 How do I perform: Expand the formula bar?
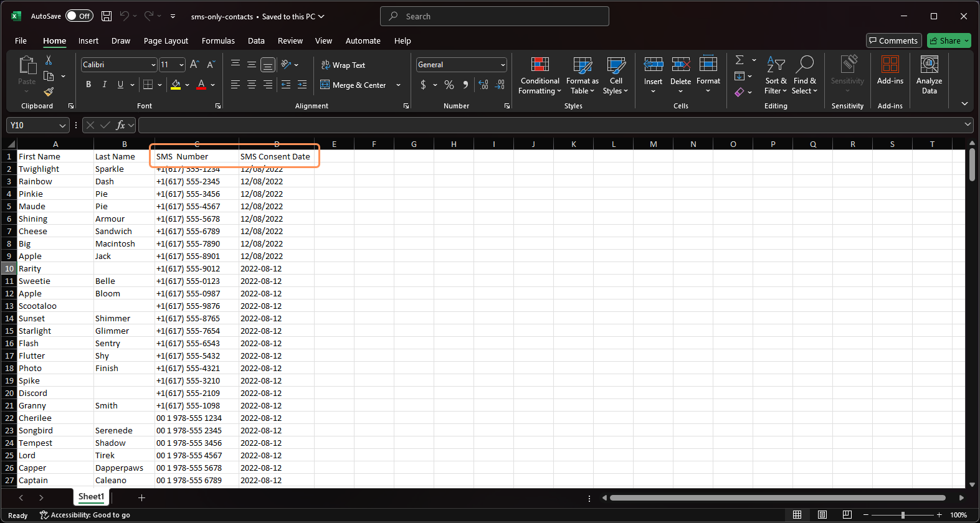(x=968, y=125)
